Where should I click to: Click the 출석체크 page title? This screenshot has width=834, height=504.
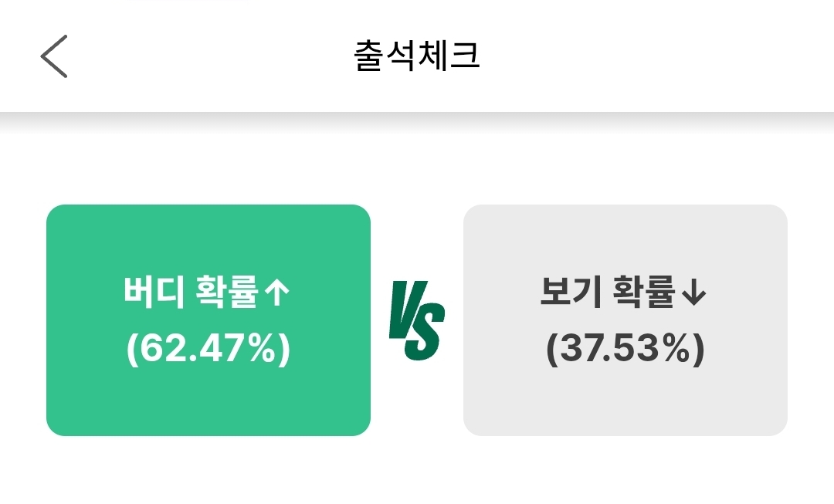[x=417, y=56]
